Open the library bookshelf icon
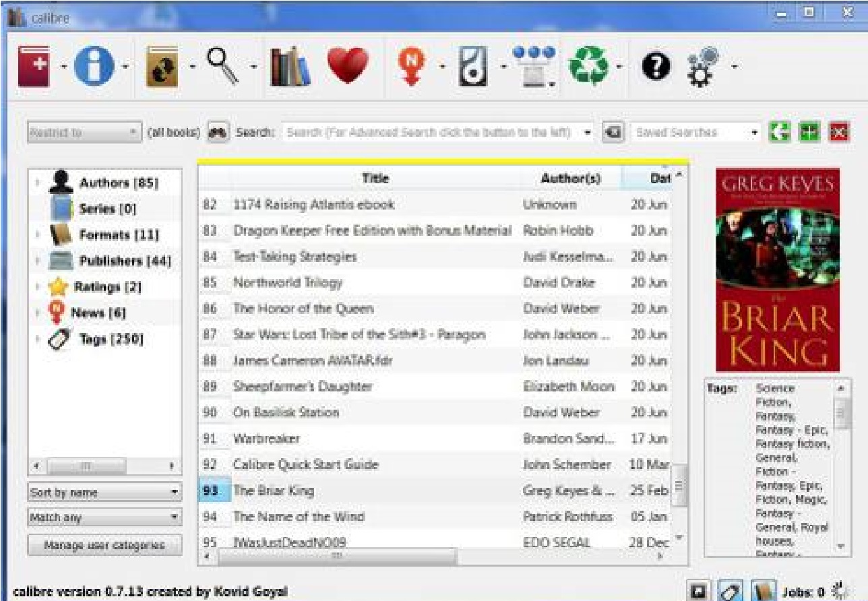Viewport: 868px width, 601px height. click(290, 65)
